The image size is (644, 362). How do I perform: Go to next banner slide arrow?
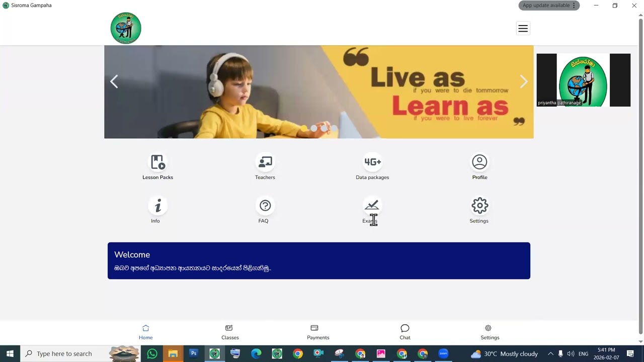pos(524,81)
